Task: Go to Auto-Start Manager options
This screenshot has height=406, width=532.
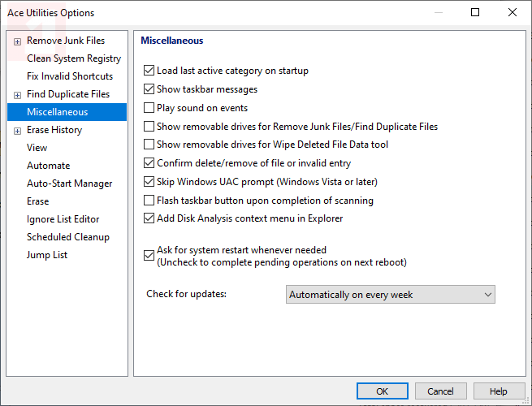Action: (70, 184)
